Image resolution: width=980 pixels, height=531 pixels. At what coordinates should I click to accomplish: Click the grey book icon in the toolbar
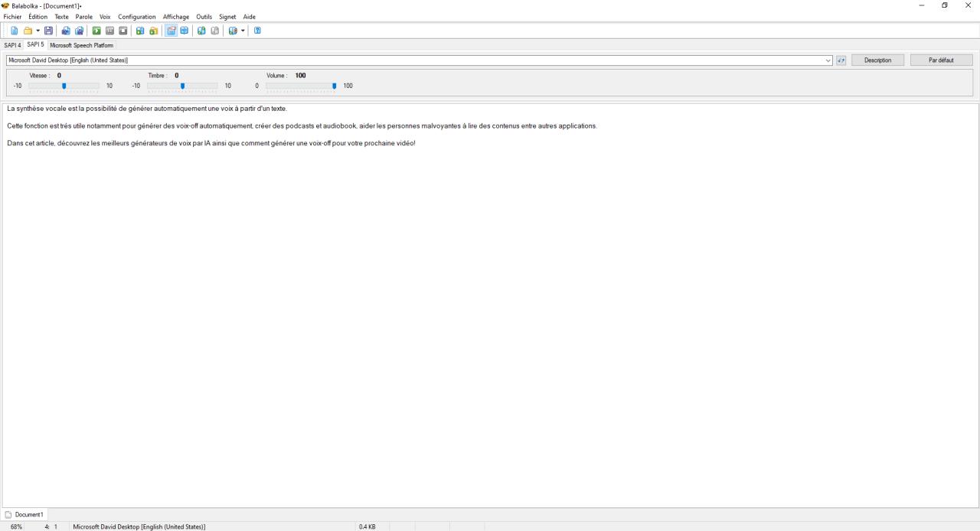[x=214, y=31]
